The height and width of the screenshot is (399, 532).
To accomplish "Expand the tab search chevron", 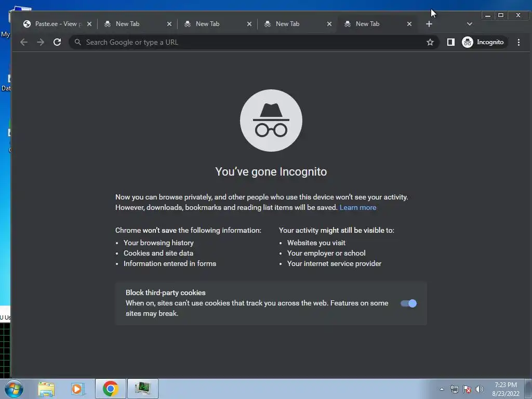I will pos(469,24).
